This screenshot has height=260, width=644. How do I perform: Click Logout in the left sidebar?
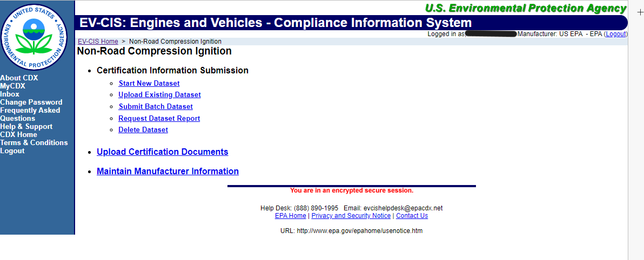[x=12, y=151]
